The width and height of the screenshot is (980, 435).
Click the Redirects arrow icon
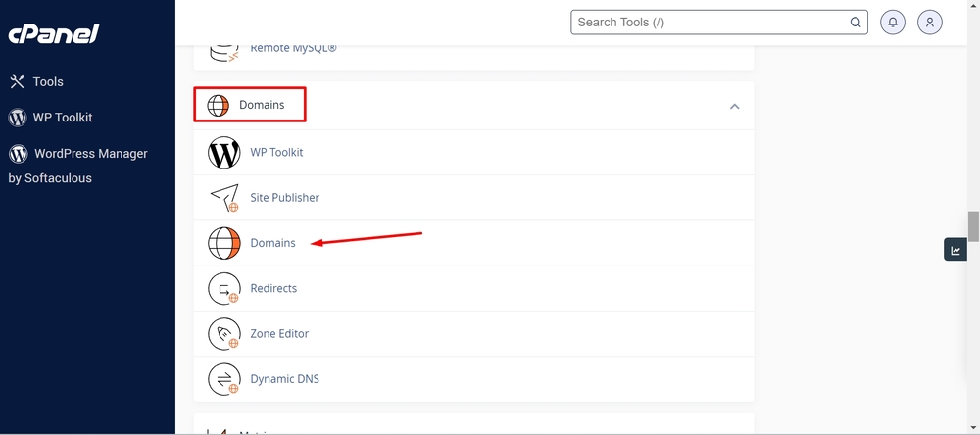point(223,289)
